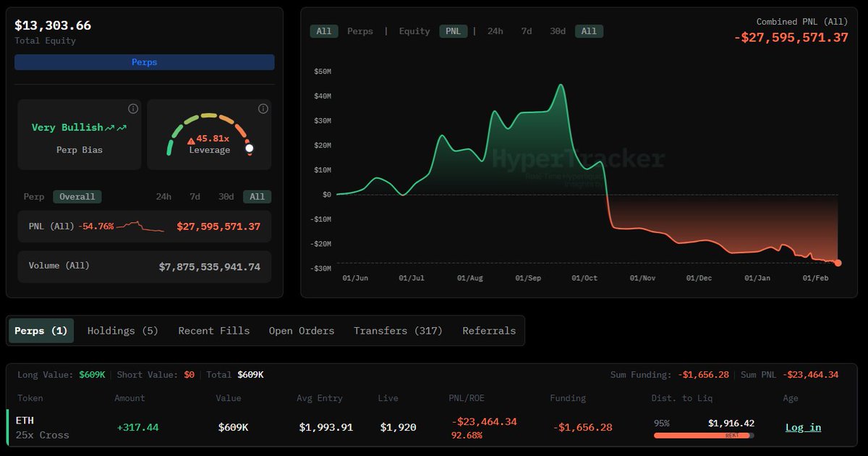The height and width of the screenshot is (456, 868).
Task: Select the Perps equity bar
Action: pyautogui.click(x=145, y=62)
